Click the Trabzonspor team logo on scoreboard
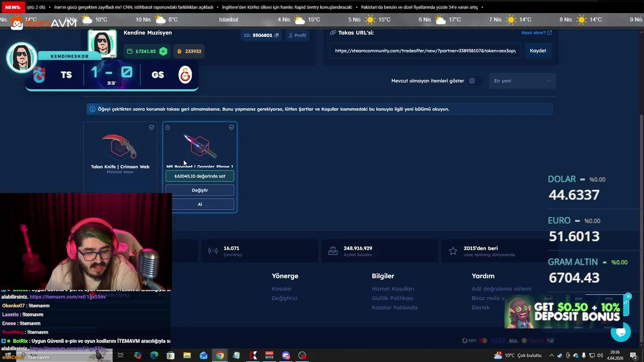The width and height of the screenshot is (644, 362). (x=39, y=75)
